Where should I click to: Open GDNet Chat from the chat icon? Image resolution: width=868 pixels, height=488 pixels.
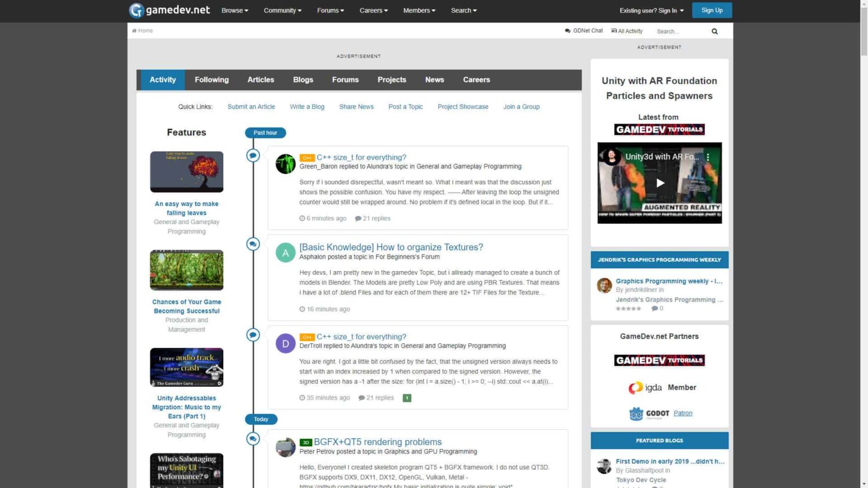pos(567,31)
